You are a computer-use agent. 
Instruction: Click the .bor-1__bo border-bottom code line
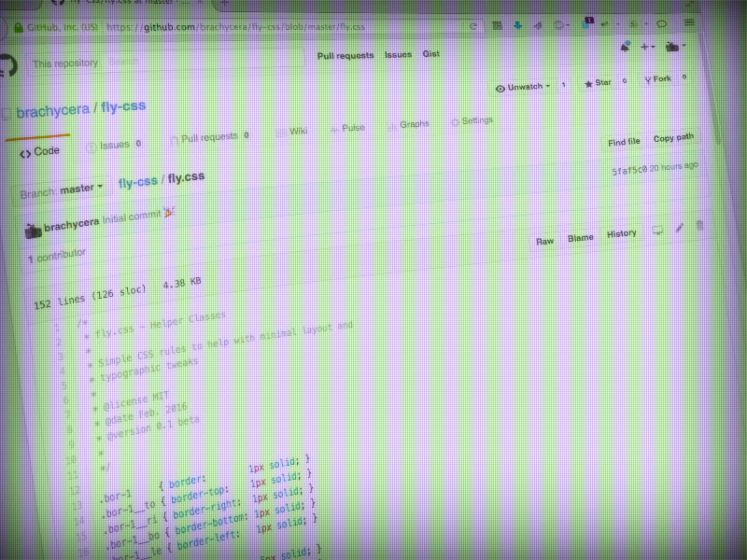click(211, 523)
